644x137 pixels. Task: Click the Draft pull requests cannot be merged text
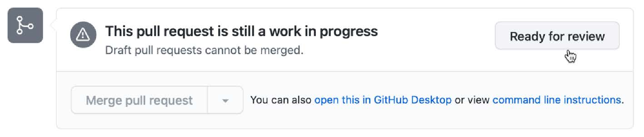pos(204,50)
